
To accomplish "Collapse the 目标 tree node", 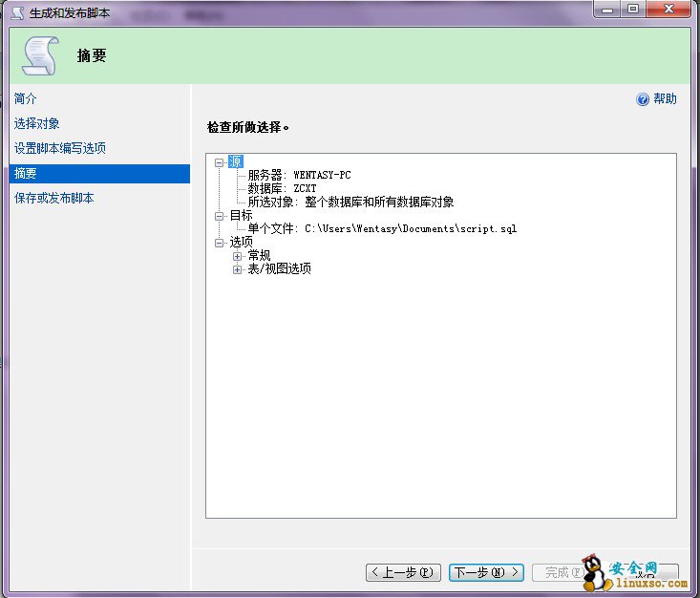I will click(x=220, y=216).
